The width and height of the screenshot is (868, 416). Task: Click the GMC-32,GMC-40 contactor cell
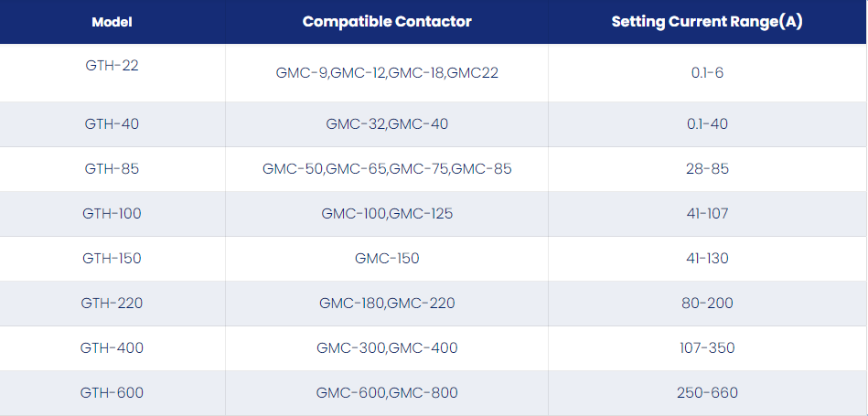click(x=387, y=124)
